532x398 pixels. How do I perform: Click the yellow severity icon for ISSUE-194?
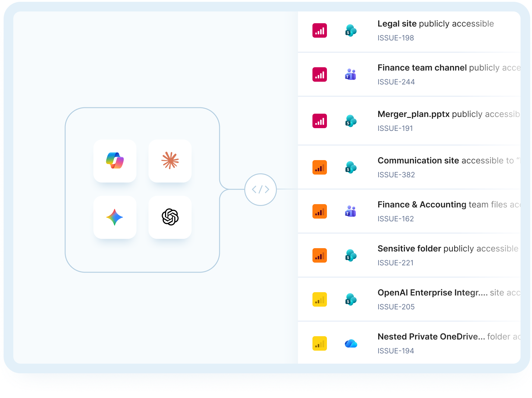click(x=320, y=343)
